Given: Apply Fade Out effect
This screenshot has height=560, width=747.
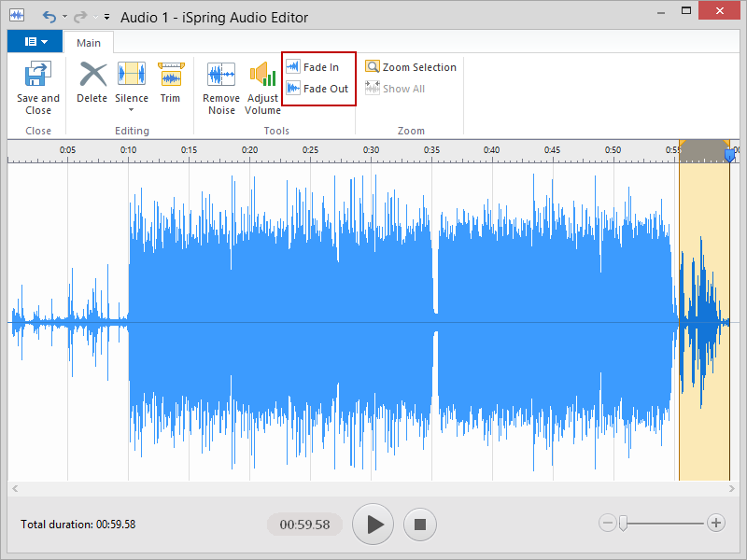Looking at the screenshot, I should tap(317, 89).
